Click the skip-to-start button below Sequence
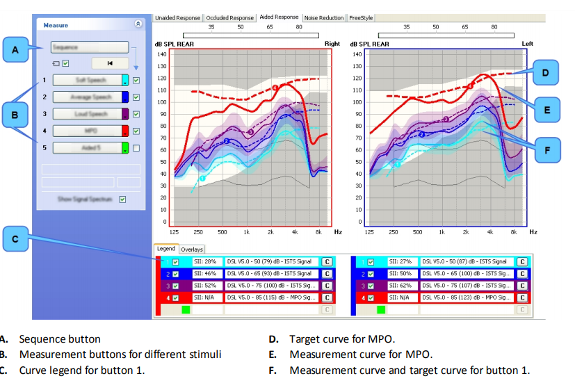Viewport: 575px width, 392px height. coord(110,63)
